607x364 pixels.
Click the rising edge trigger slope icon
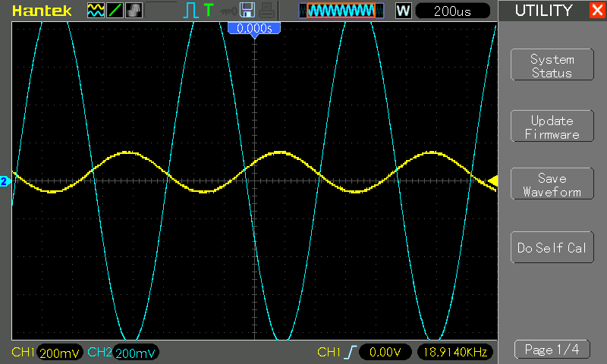click(350, 352)
